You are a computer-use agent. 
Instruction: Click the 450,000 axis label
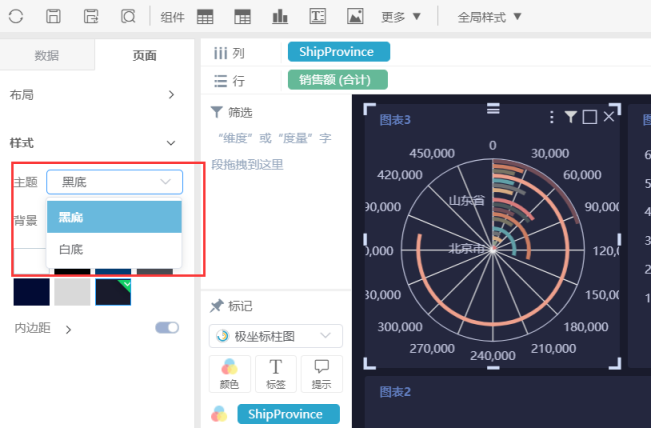(432, 153)
